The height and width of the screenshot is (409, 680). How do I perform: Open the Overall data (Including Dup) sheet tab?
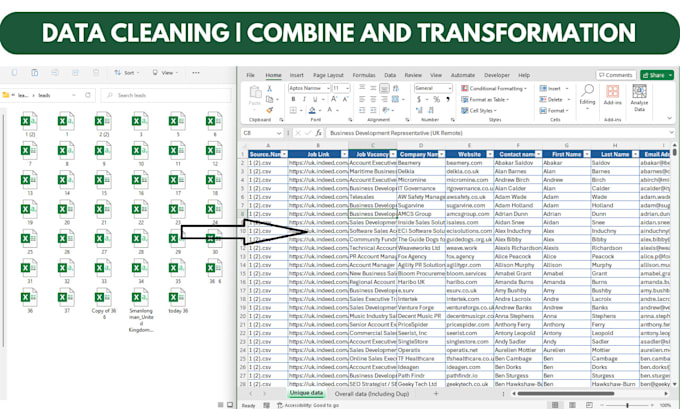coord(372,394)
